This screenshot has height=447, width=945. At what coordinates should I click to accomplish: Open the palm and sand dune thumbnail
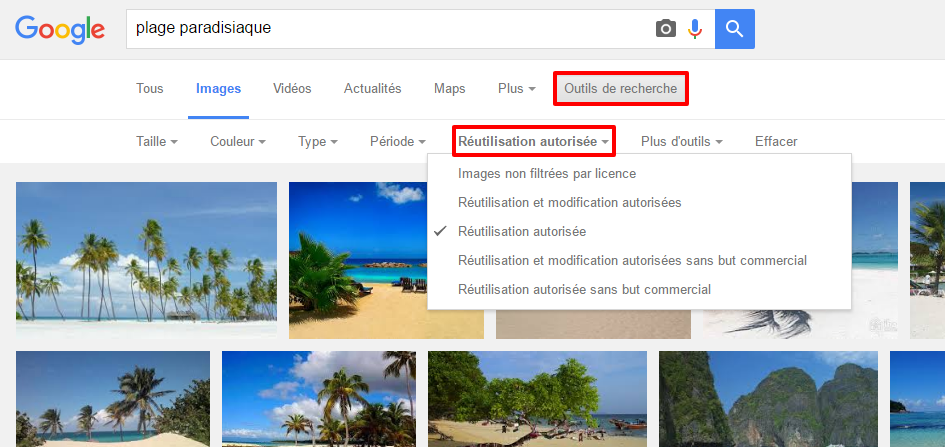coord(113,399)
